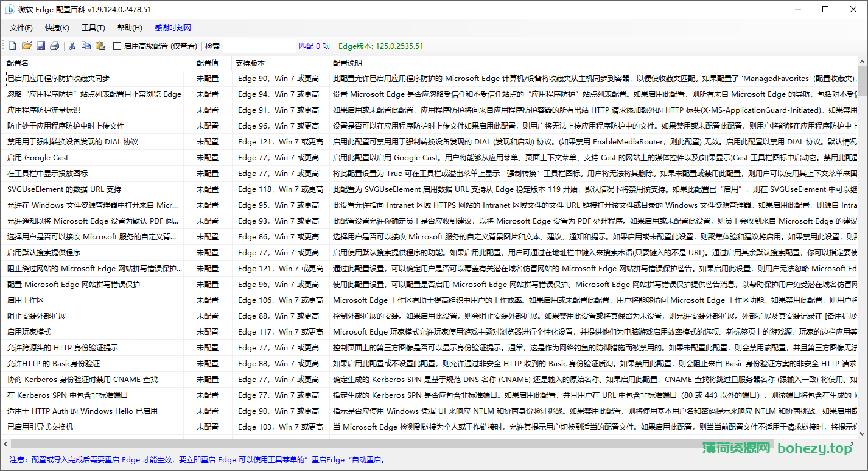The image size is (868, 471).
Task: Open the 文件(F) menu
Action: pyautogui.click(x=21, y=28)
